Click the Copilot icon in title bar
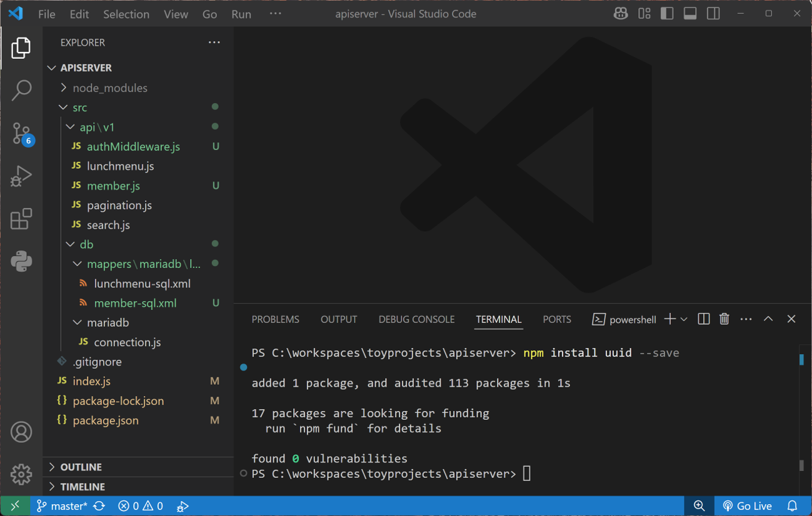 point(621,14)
